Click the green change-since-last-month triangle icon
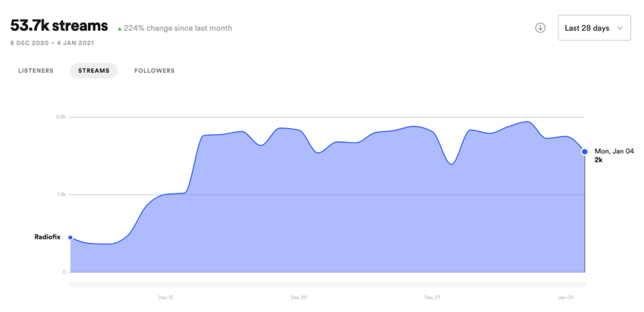 120,29
